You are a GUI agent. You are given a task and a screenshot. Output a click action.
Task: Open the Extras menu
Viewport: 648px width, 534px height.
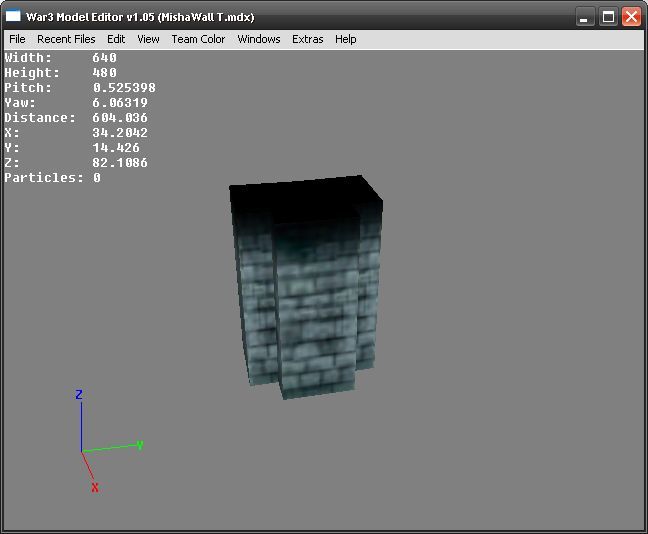pyautogui.click(x=307, y=39)
